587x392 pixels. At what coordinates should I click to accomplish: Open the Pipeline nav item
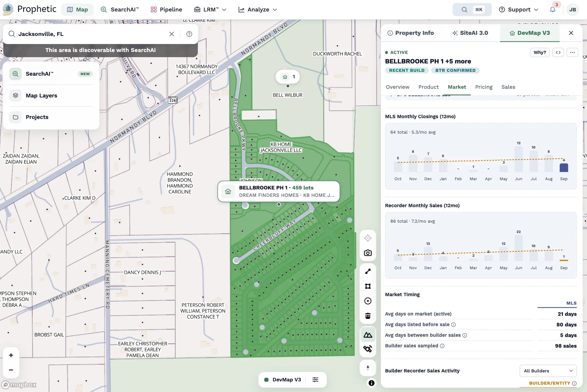pos(166,10)
